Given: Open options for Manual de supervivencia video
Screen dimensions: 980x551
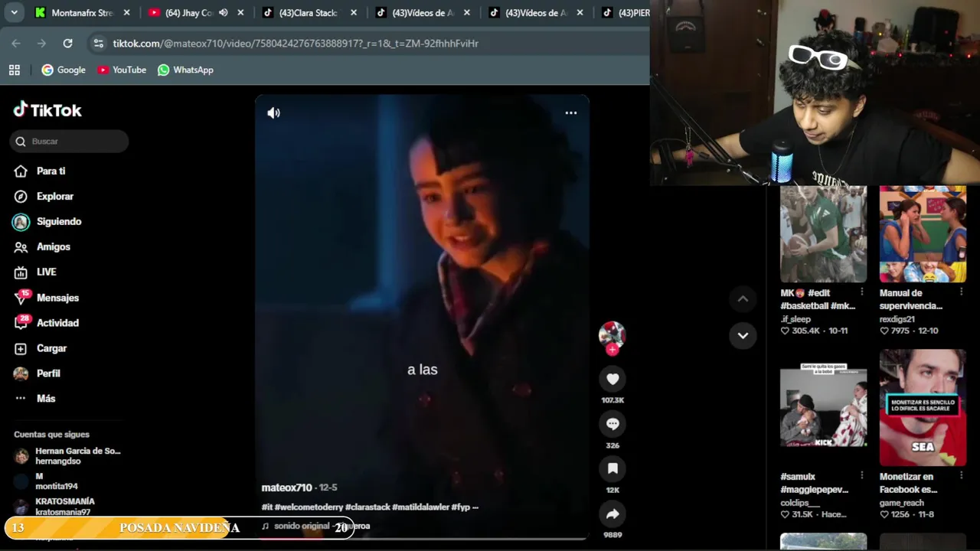Looking at the screenshot, I should pos(962,292).
